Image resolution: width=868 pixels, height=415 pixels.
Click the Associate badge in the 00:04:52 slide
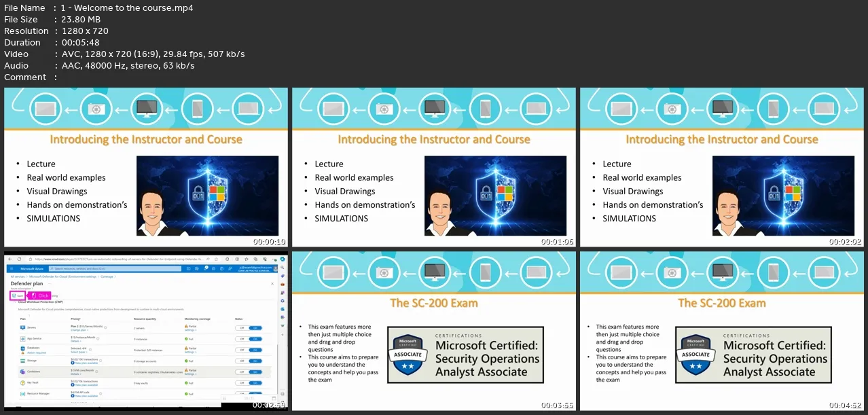pos(695,355)
